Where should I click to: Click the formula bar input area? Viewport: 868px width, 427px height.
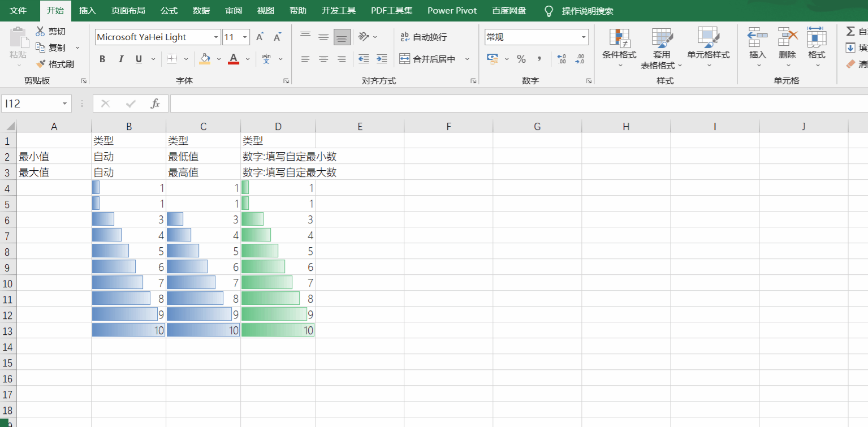tap(519, 104)
